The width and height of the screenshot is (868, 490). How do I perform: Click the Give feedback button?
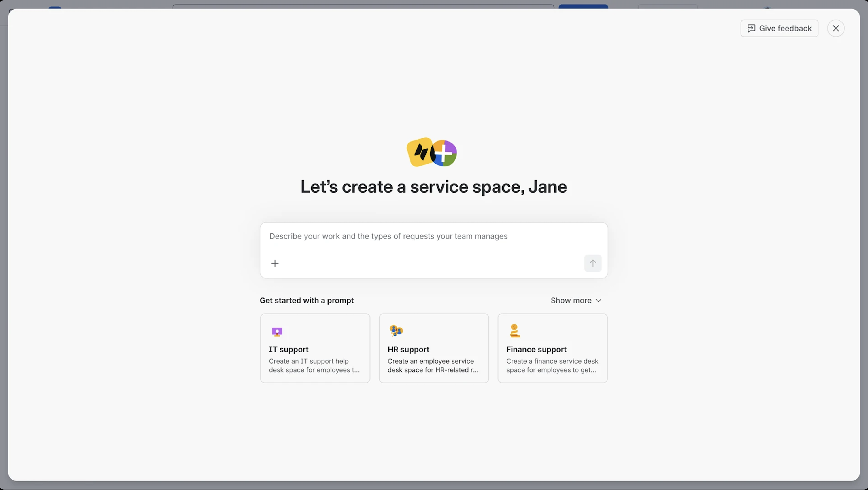click(779, 28)
